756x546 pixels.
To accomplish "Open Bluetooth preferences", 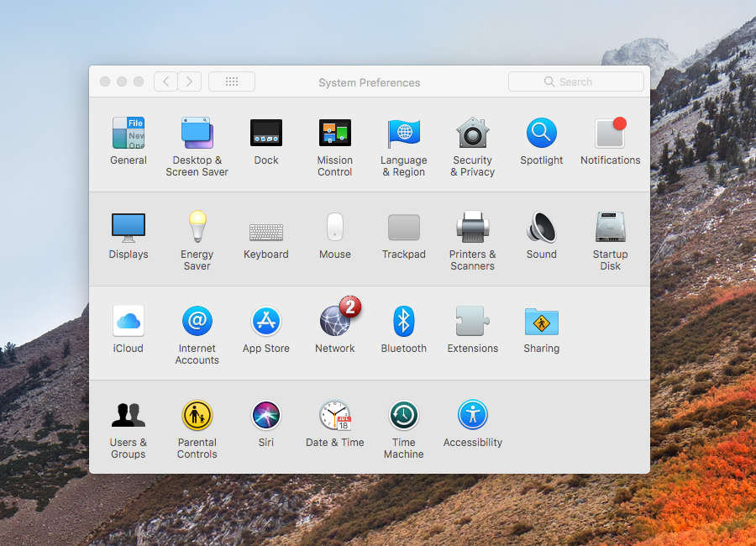I will [404, 321].
